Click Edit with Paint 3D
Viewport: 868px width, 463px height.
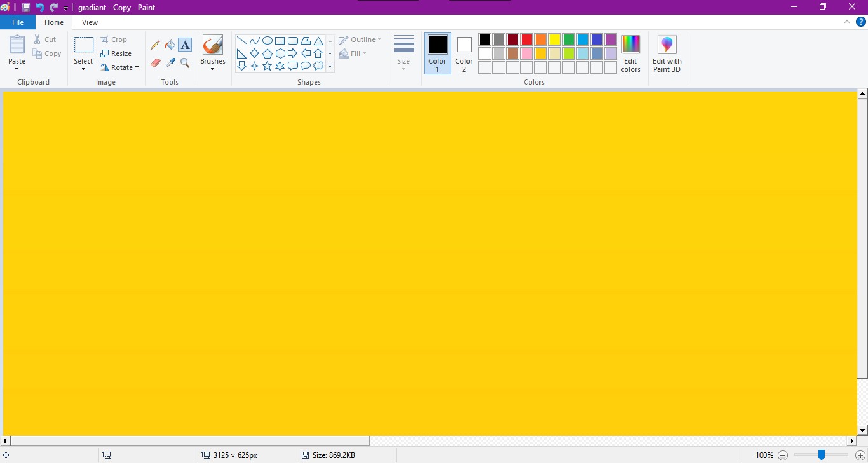pos(667,53)
